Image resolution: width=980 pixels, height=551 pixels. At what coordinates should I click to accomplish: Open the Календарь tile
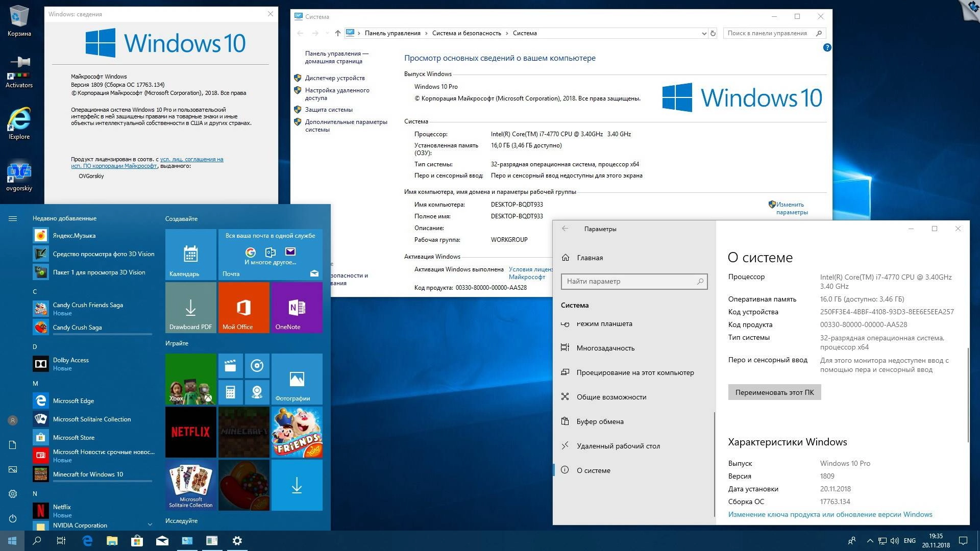[190, 254]
